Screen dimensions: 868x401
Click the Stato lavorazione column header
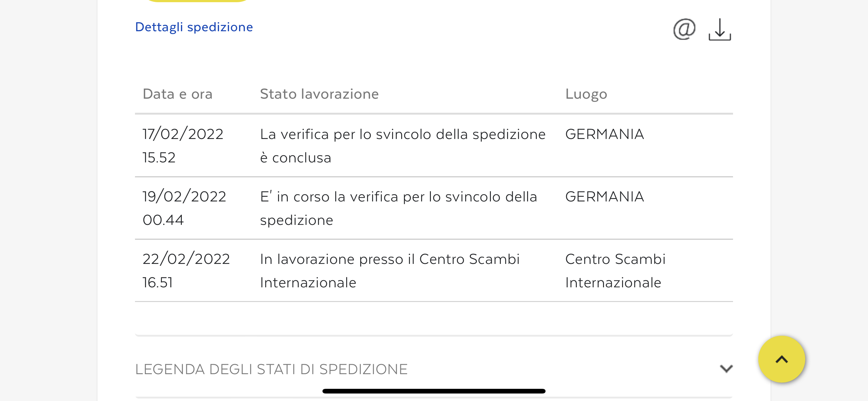coord(319,94)
